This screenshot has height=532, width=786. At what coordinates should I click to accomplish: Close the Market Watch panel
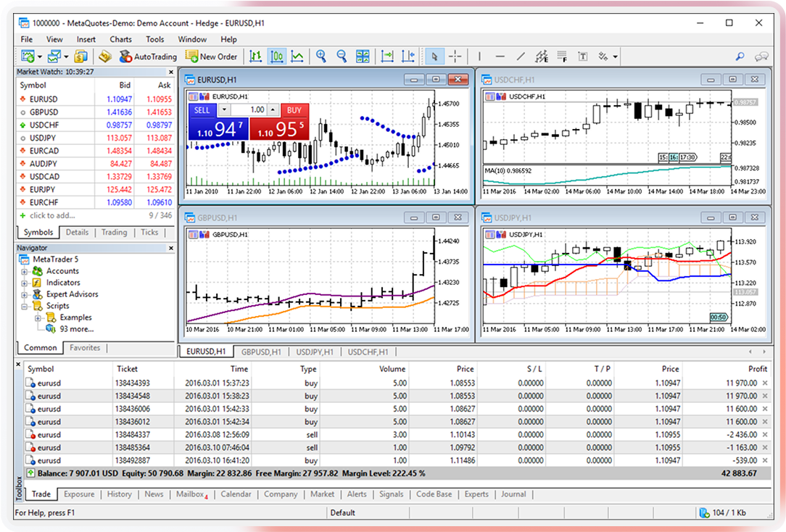(171, 72)
